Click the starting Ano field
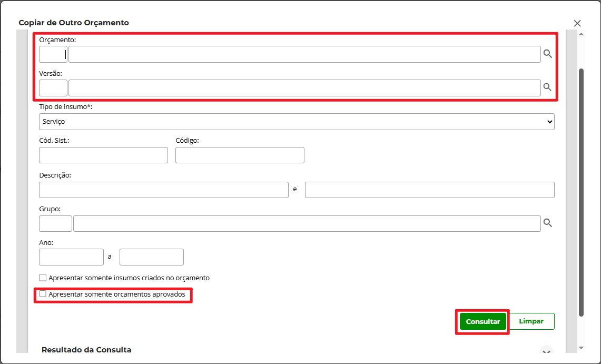This screenshot has height=364, width=601. click(71, 257)
